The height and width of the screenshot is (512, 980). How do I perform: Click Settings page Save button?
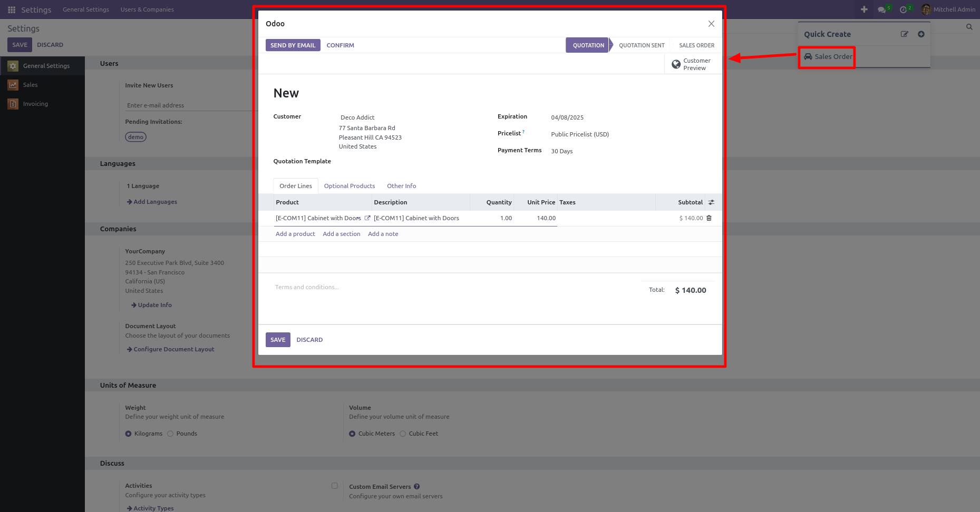(20, 45)
